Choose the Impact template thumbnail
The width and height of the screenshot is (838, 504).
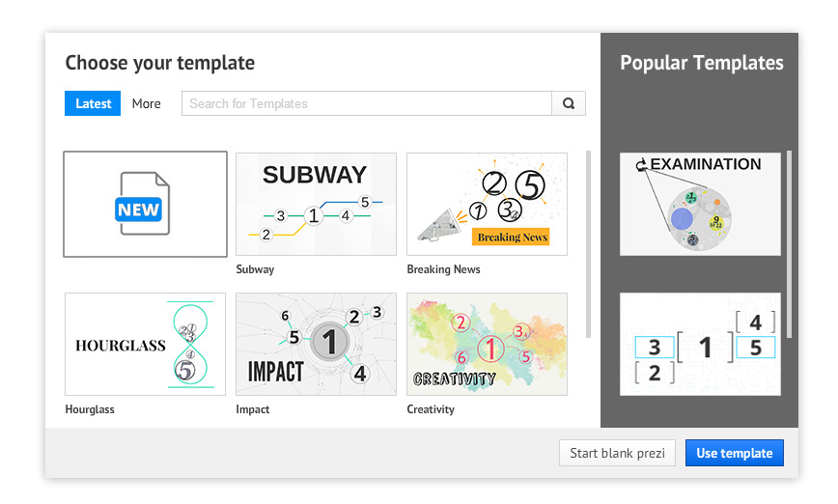point(316,344)
